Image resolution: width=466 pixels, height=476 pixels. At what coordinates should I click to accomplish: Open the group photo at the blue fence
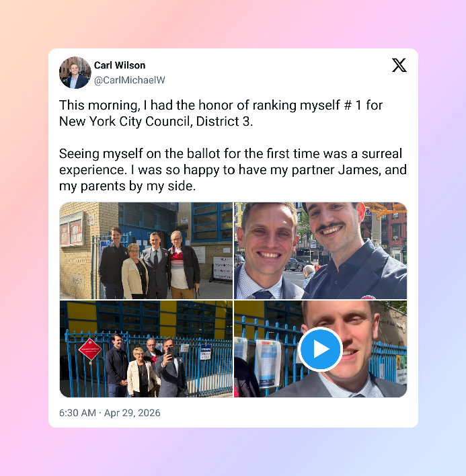tap(146, 349)
